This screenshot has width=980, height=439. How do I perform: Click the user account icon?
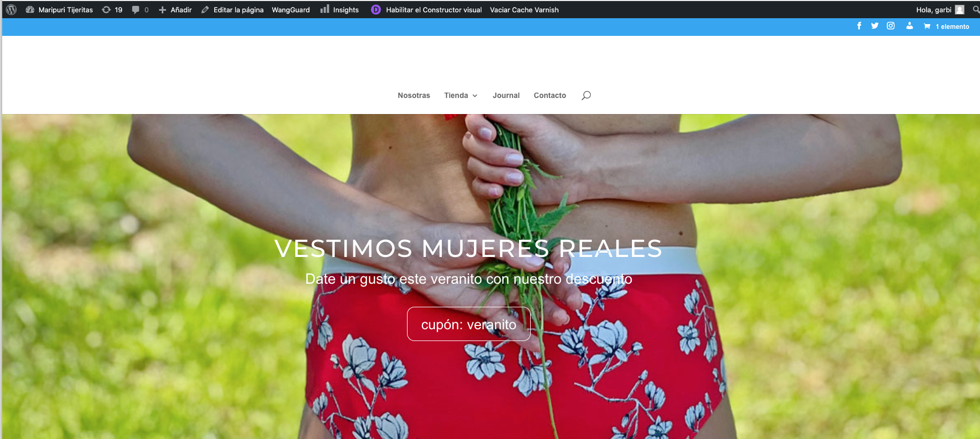tap(909, 26)
